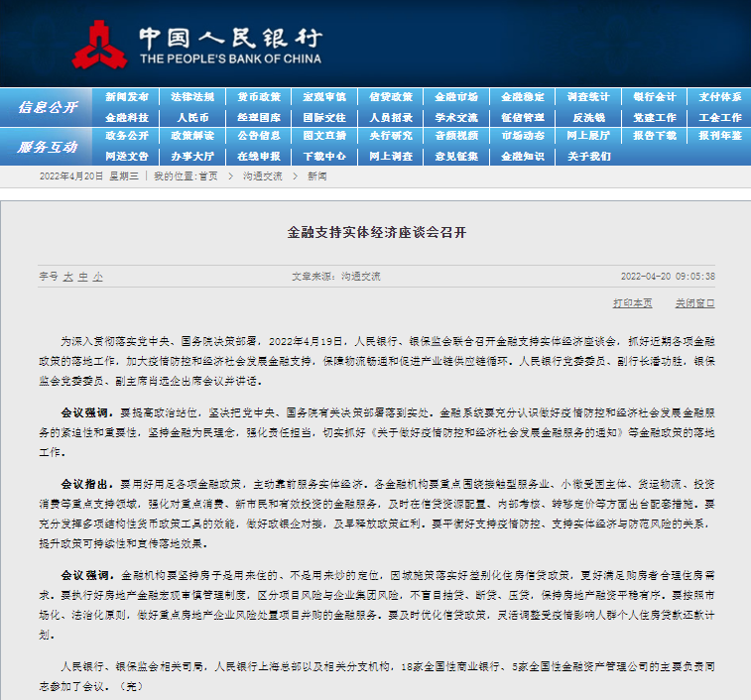Open the 新闻发布 menu item
751x700 pixels.
coord(127,97)
